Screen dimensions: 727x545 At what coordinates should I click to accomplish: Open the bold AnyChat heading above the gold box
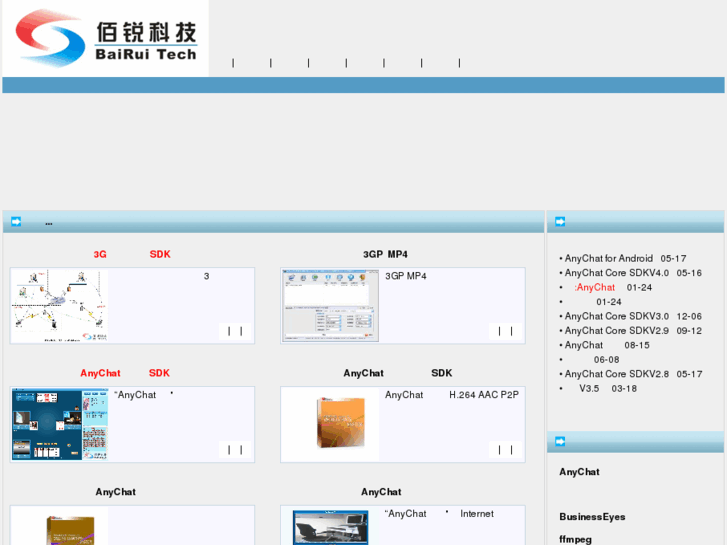(115, 492)
